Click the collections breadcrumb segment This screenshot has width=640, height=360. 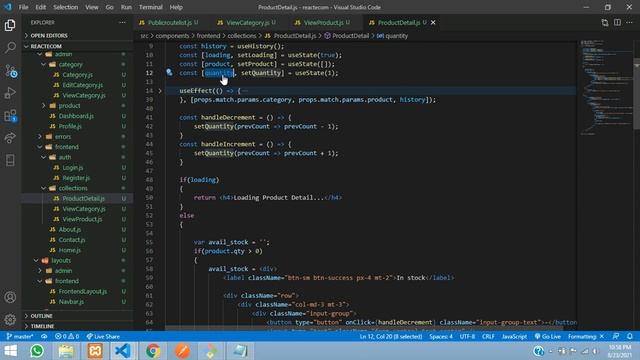(242, 36)
